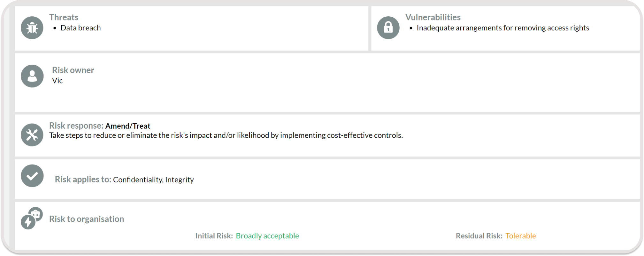Click the Threats bug icon

click(x=32, y=28)
